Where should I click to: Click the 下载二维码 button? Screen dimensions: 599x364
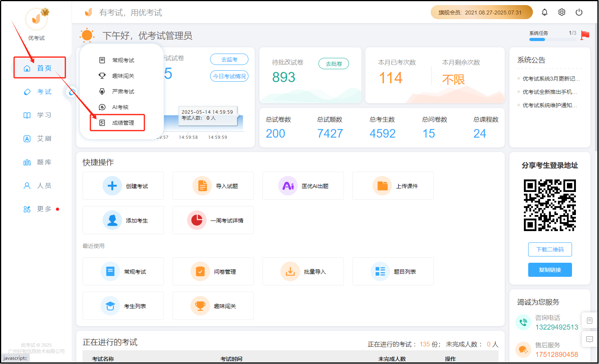[550, 249]
